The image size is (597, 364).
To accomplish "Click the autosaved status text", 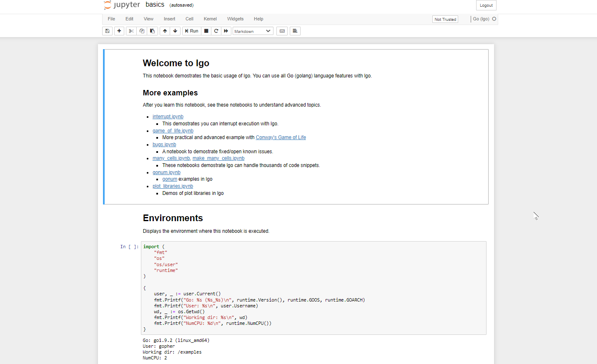I will [181, 5].
